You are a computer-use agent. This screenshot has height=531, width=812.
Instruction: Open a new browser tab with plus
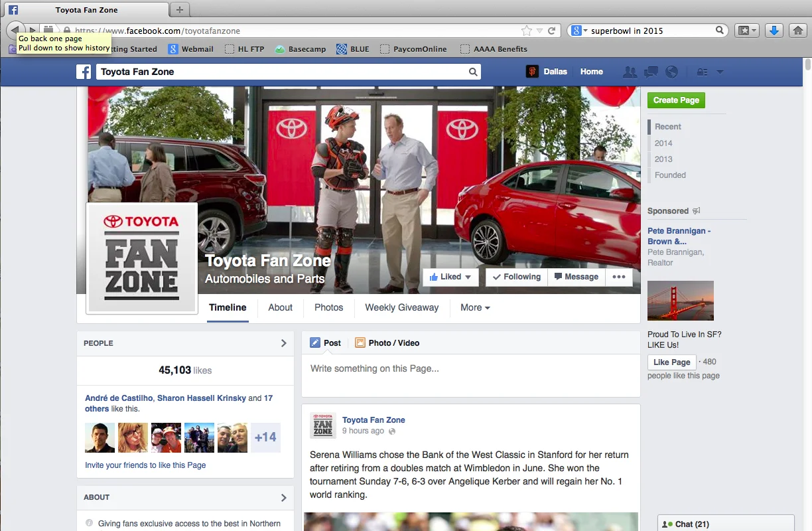[179, 10]
